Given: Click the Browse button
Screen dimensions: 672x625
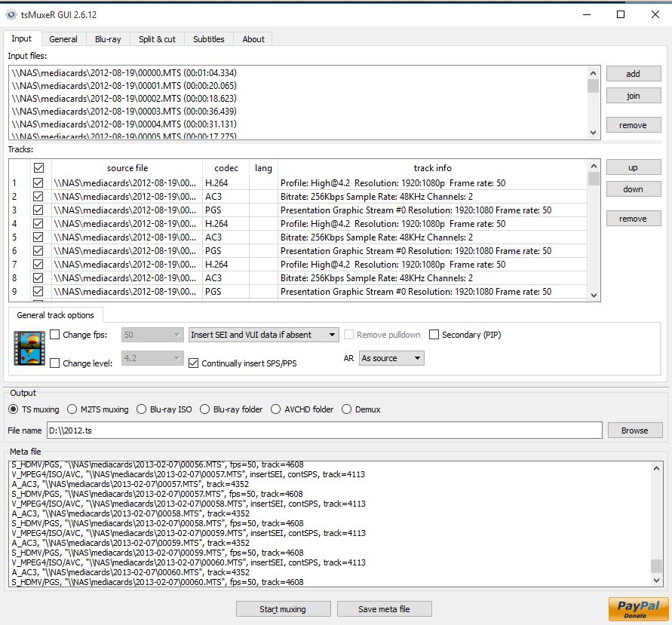Looking at the screenshot, I should click(635, 430).
